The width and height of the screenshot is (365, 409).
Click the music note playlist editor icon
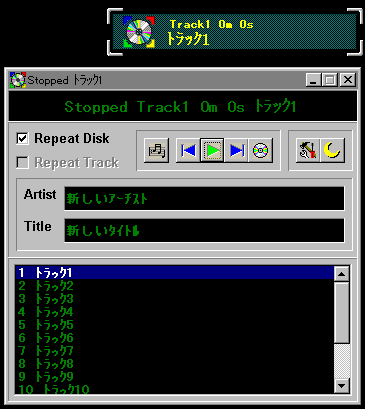(x=157, y=150)
